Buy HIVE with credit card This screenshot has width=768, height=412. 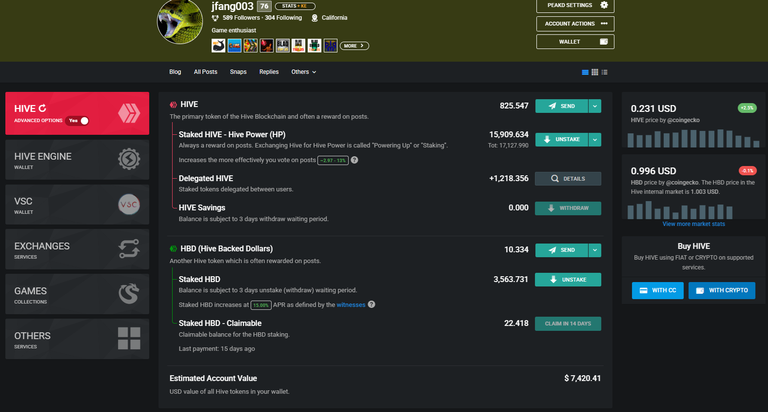click(x=657, y=291)
